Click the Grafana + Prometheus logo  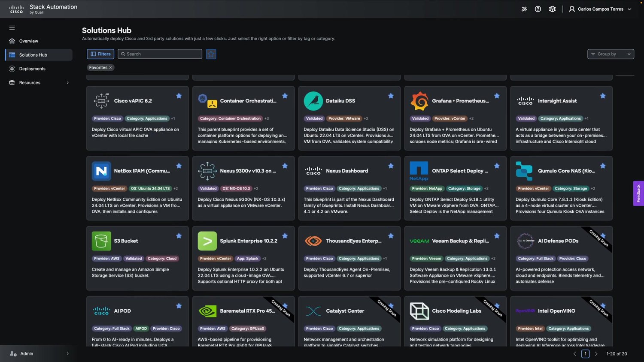[x=419, y=101]
